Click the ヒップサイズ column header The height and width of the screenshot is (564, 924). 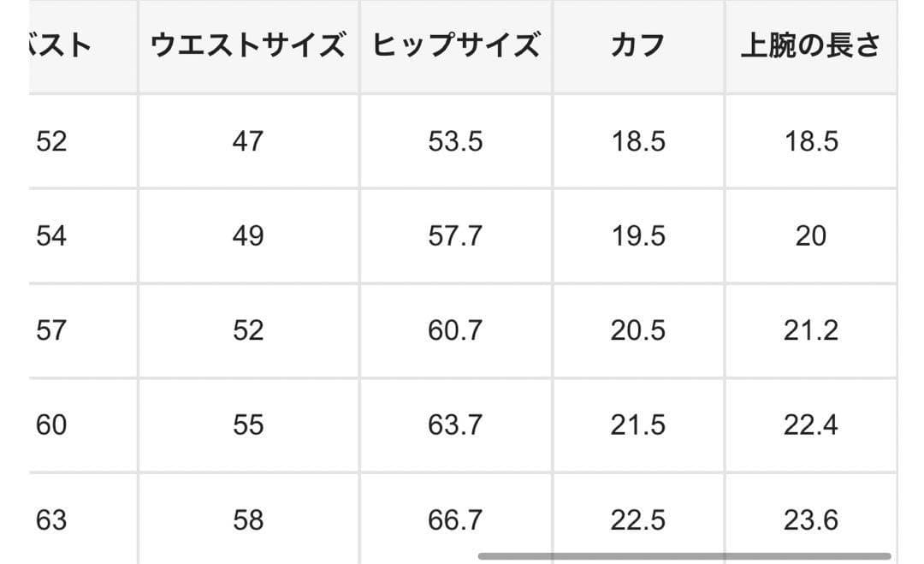(x=456, y=46)
